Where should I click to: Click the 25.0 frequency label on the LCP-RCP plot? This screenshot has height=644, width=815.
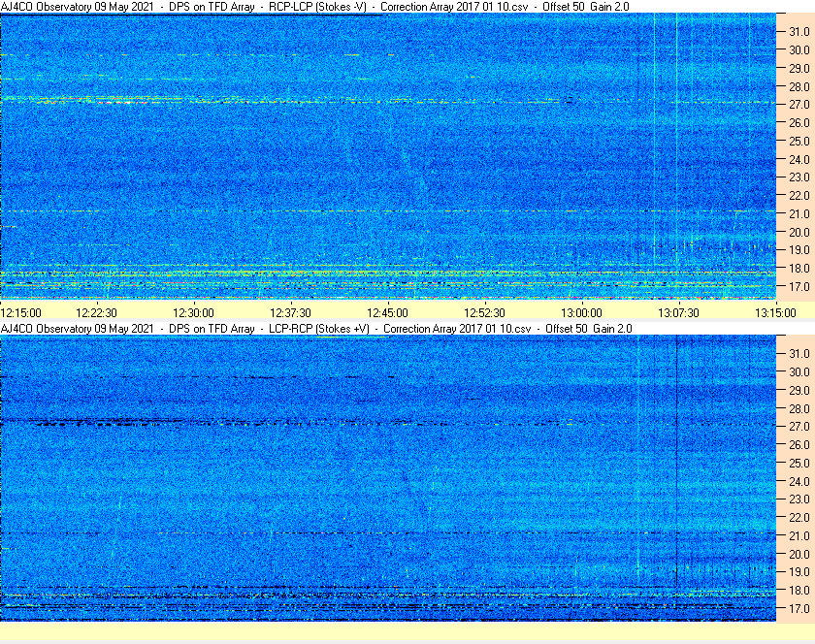799,463
